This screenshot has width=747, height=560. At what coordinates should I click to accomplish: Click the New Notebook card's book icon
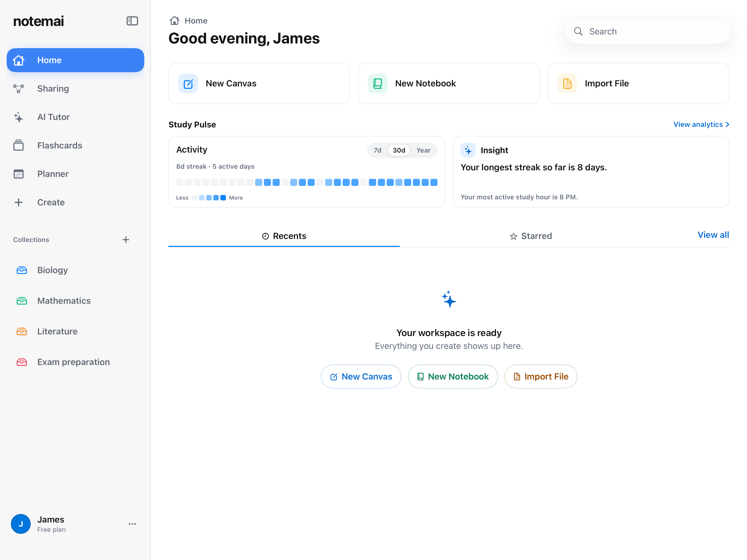(x=378, y=83)
